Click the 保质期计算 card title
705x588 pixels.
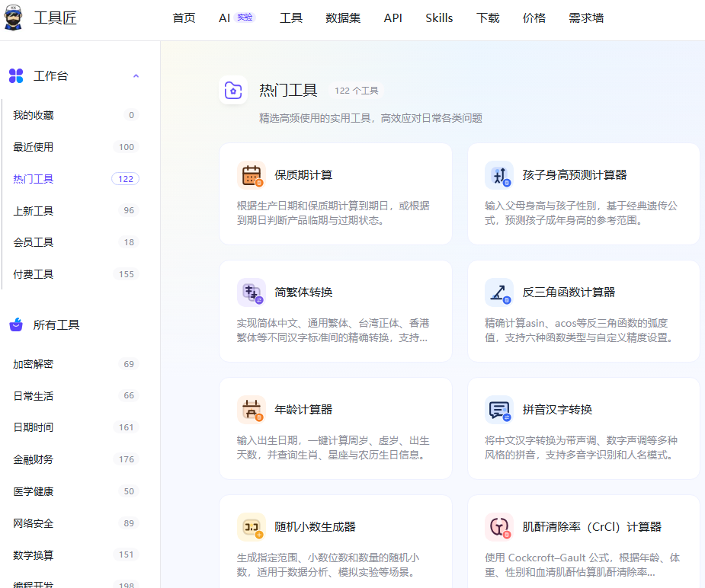pos(303,174)
